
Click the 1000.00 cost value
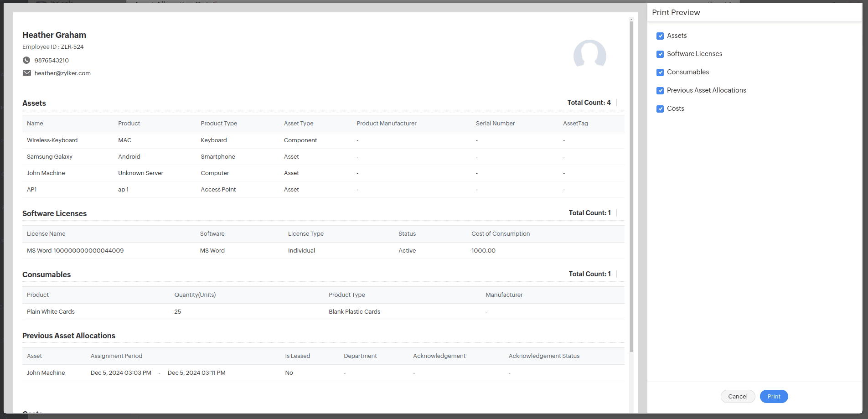pos(483,251)
